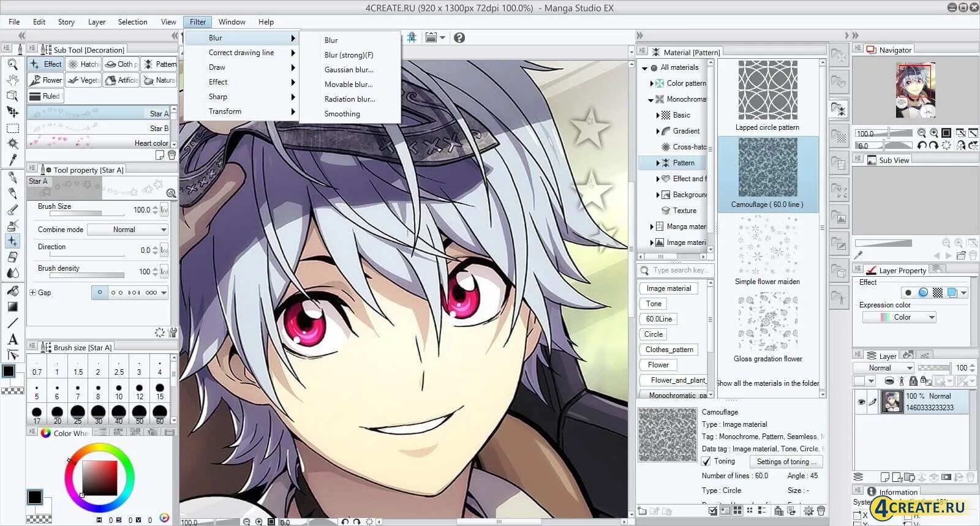Viewport: 980px width, 526px height.
Task: Toggle the Toning checkbox
Action: pos(706,462)
